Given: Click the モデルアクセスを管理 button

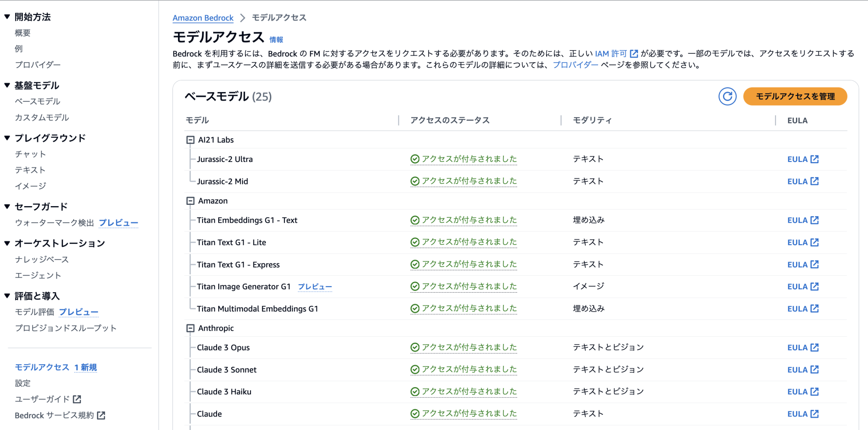Looking at the screenshot, I should 795,96.
